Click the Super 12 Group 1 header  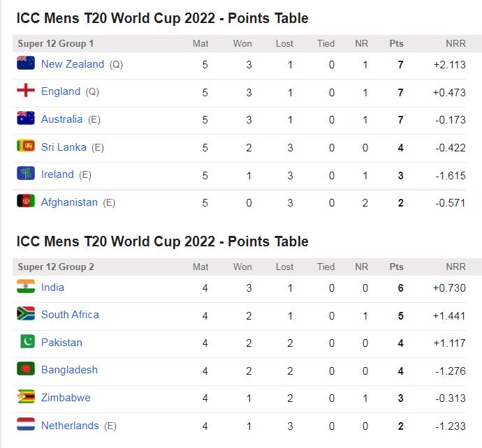pyautogui.click(x=56, y=44)
